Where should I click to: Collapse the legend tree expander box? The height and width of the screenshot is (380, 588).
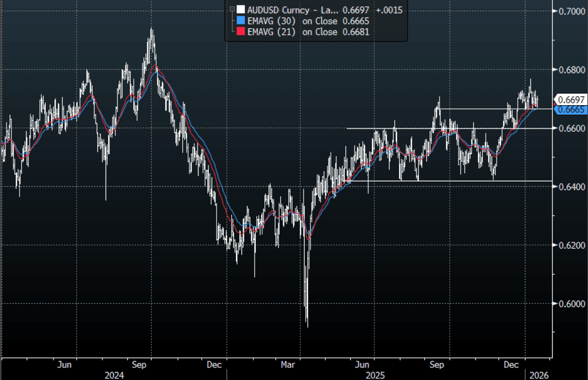click(232, 9)
